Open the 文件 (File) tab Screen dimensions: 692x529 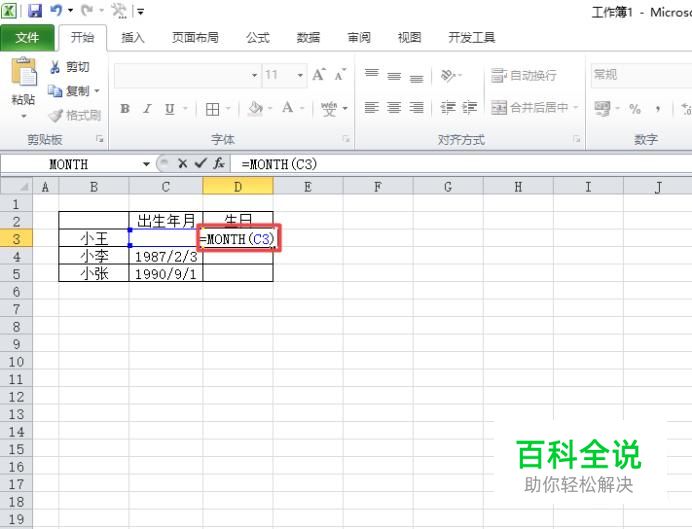coord(27,38)
